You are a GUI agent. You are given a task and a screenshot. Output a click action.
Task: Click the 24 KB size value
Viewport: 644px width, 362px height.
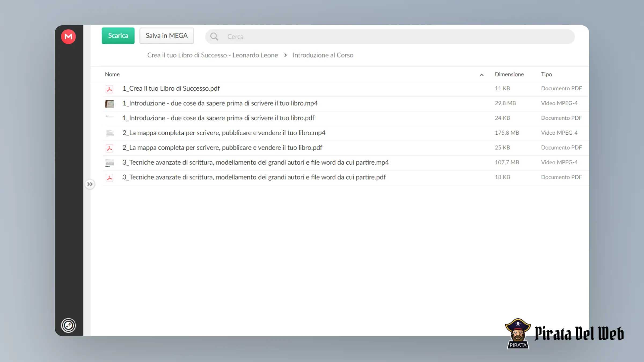pos(502,118)
